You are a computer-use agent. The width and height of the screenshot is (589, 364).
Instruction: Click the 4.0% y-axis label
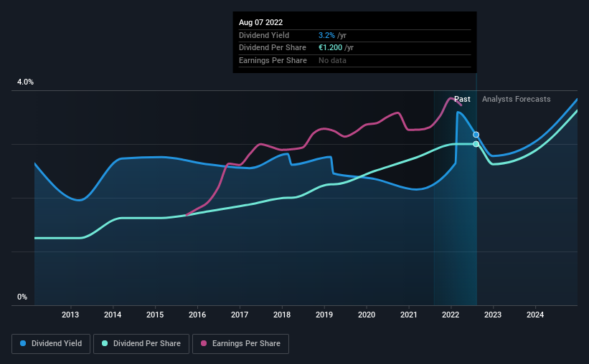(25, 82)
